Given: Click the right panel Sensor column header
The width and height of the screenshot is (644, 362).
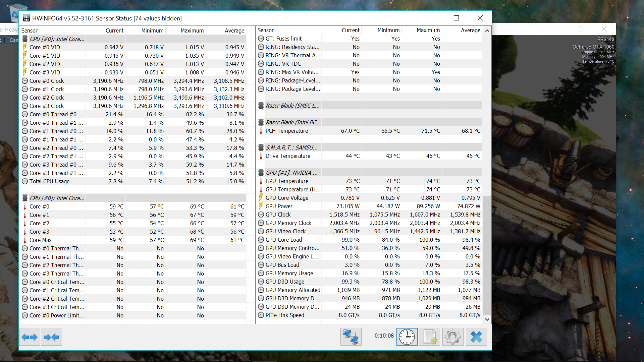Looking at the screenshot, I should coord(288,30).
